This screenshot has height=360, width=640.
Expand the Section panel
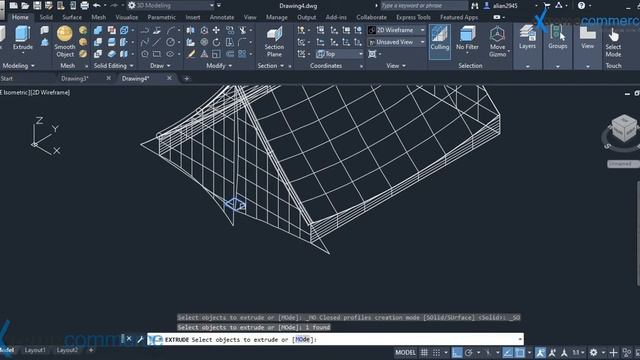[x=271, y=66]
